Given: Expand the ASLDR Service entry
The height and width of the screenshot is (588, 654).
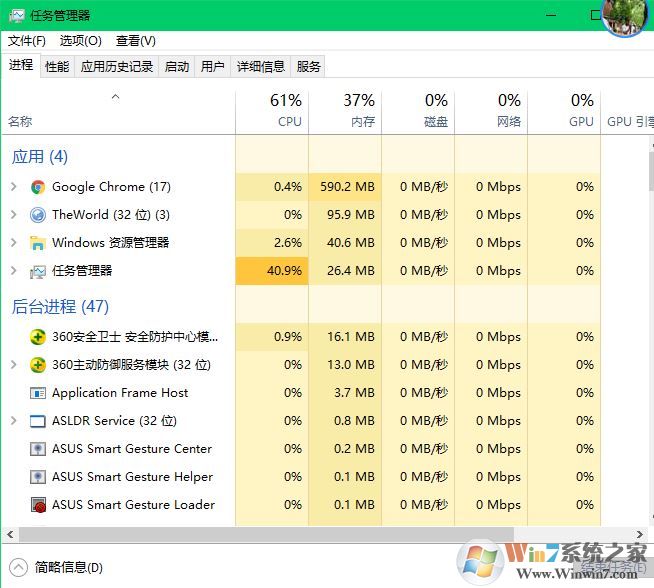Looking at the screenshot, I should [x=13, y=421].
